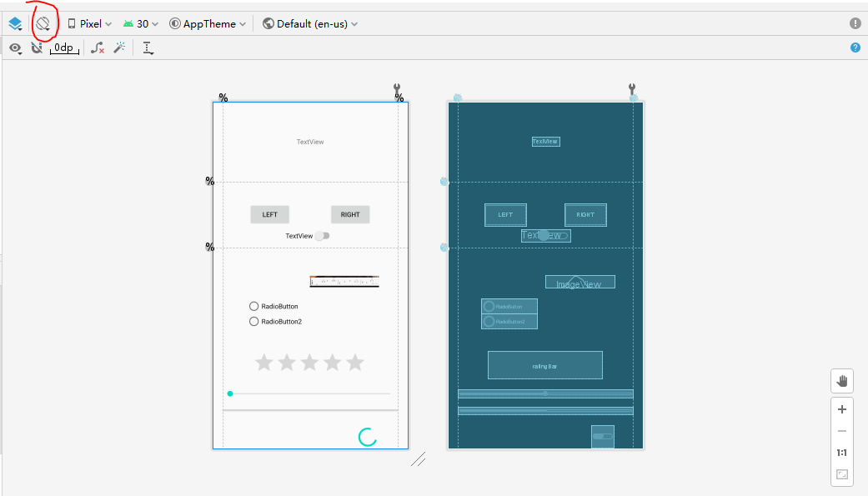Open the API level 30 dropdown
Viewport: 868px width, 496px height.
click(x=141, y=24)
